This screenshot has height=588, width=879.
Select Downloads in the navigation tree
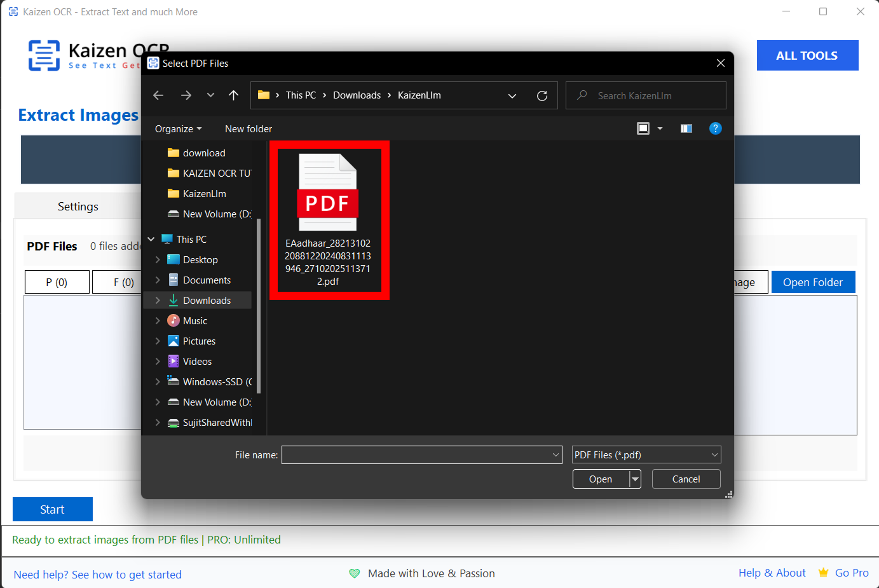click(x=207, y=301)
